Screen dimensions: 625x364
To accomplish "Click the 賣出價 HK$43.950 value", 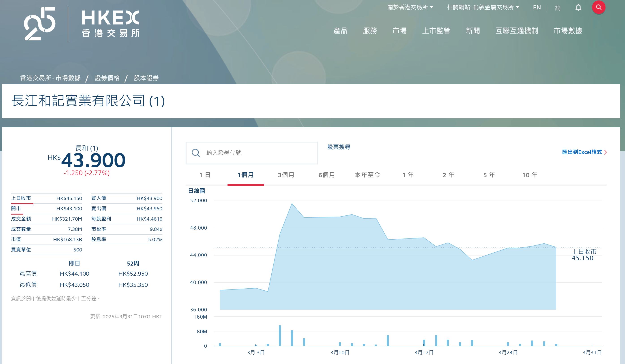I will point(149,209).
